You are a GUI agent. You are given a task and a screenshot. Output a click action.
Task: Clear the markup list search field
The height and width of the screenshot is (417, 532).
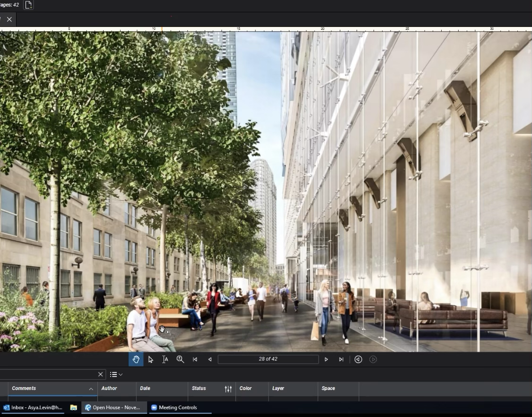click(x=100, y=374)
